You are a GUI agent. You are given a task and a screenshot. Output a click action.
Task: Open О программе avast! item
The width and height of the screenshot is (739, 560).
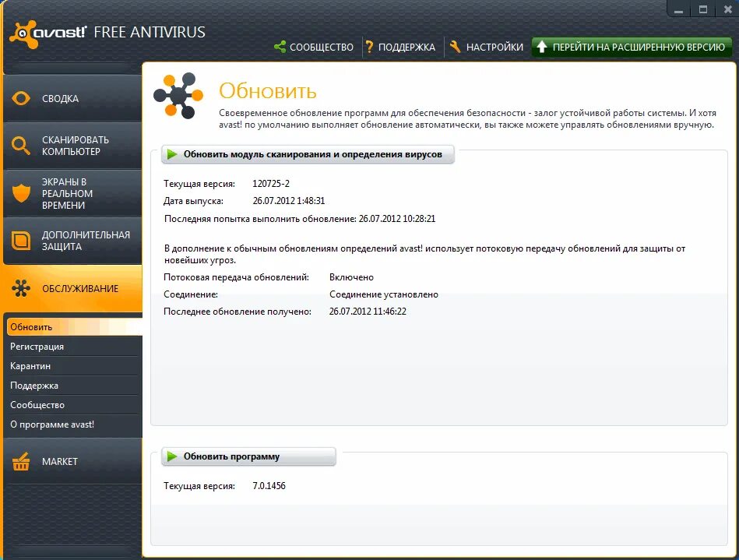coord(75,424)
